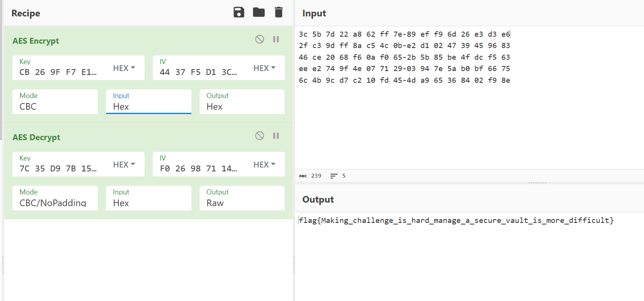Click the Save recipe icon
The image size is (644, 301).
[239, 12]
